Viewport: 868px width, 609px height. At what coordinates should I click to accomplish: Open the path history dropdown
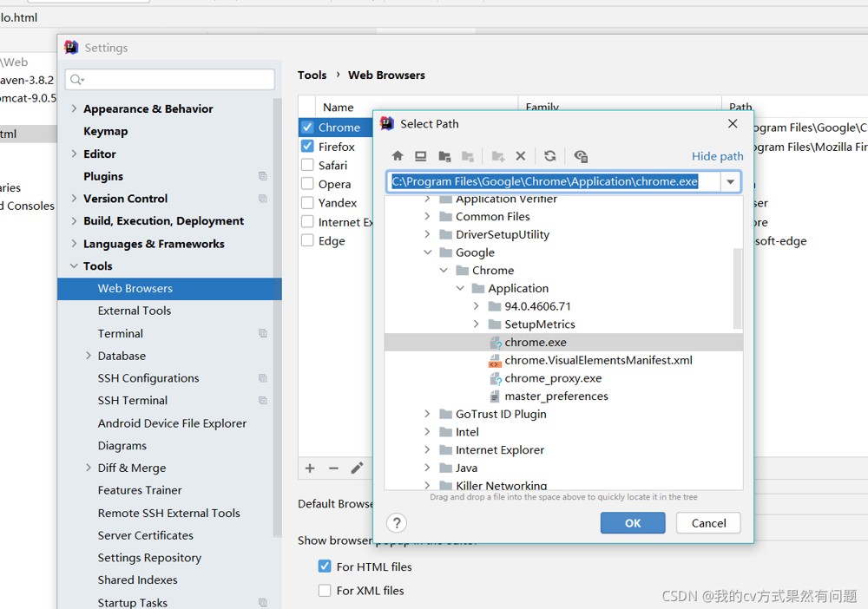click(x=731, y=181)
